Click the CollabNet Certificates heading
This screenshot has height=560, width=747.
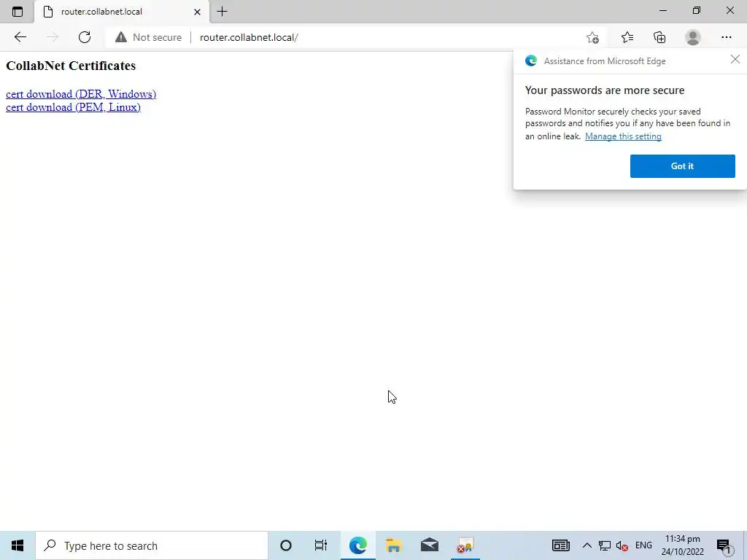[71, 66]
